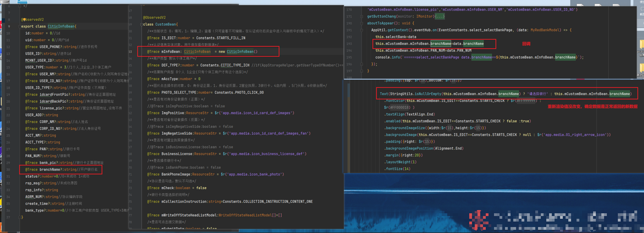644x233 pixels.
Task: Click CiticInfoBean type in mInfoBean declaration
Action: pos(197,52)
